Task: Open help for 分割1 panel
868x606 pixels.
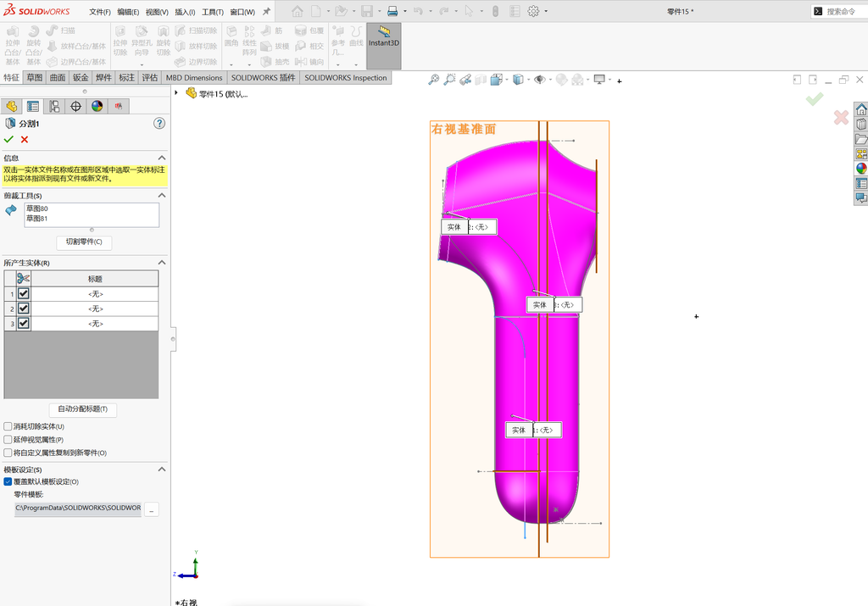Action: [159, 124]
